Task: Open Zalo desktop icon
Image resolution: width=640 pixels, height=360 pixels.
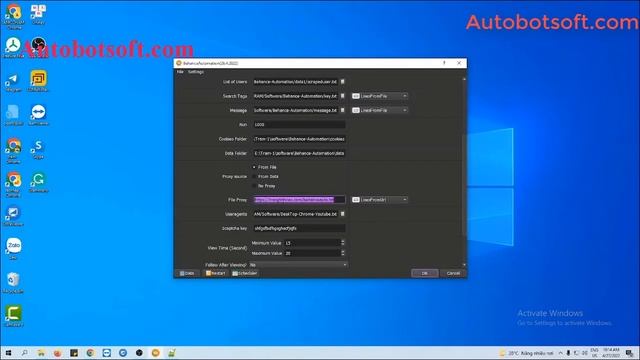Action: [x=13, y=248]
